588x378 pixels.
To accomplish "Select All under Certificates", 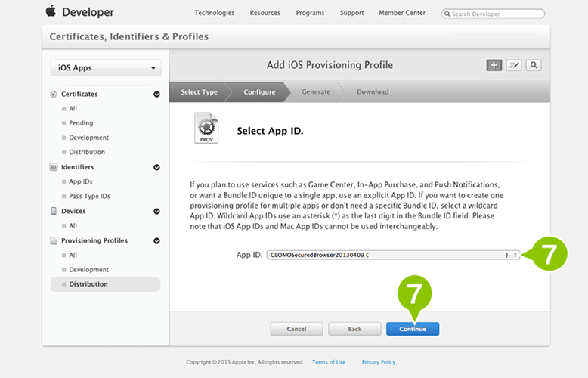I will tap(73, 108).
